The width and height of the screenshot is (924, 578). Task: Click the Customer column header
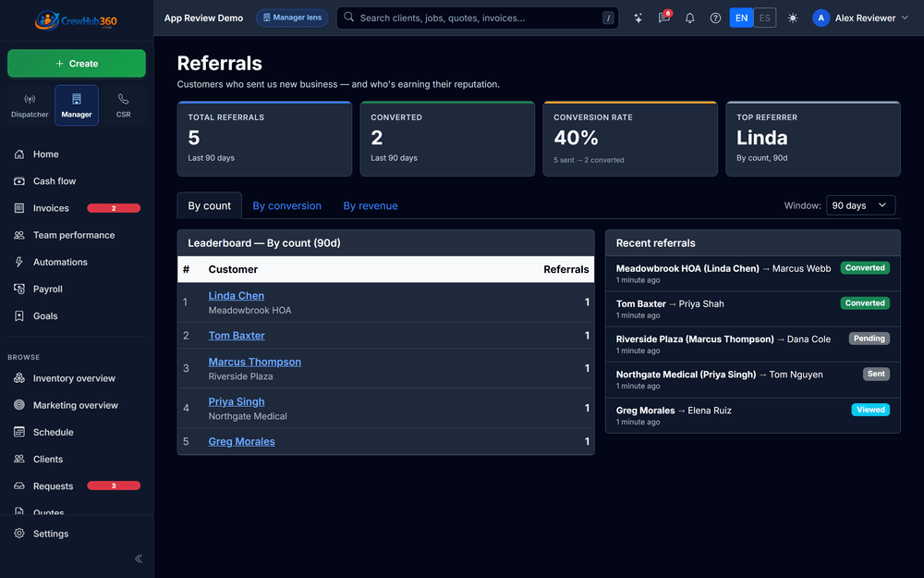(x=233, y=269)
